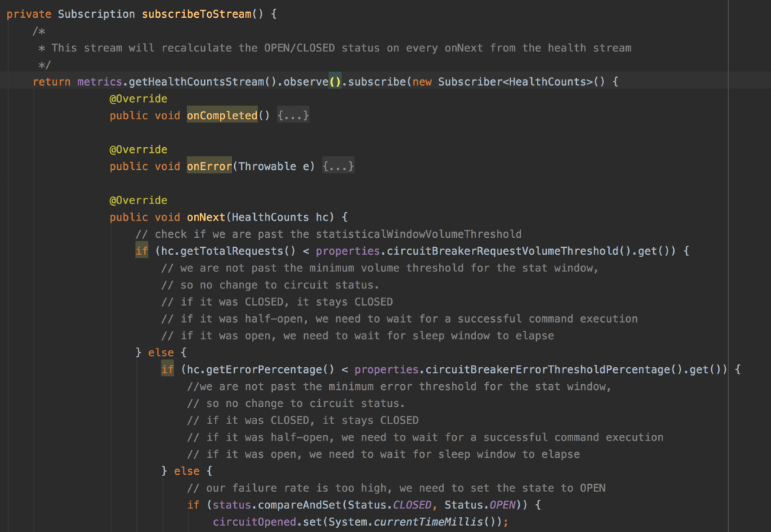771x532 pixels.
Task: Click the onError method name
Action: point(209,166)
